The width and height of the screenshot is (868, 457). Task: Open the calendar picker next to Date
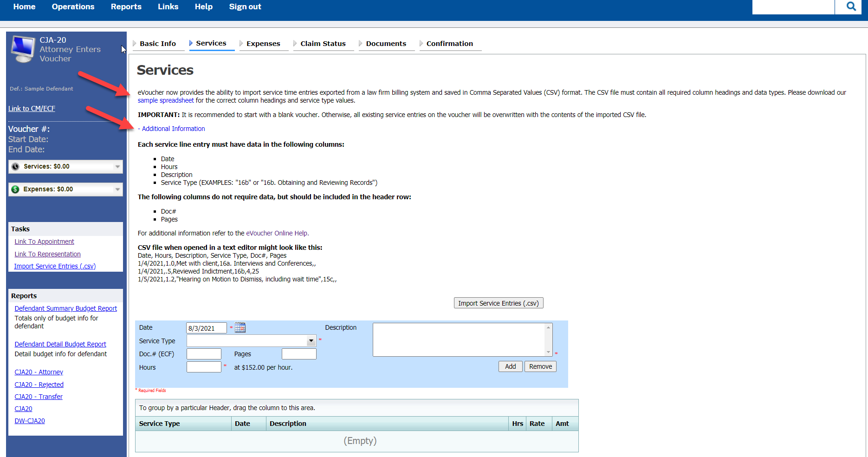point(240,327)
